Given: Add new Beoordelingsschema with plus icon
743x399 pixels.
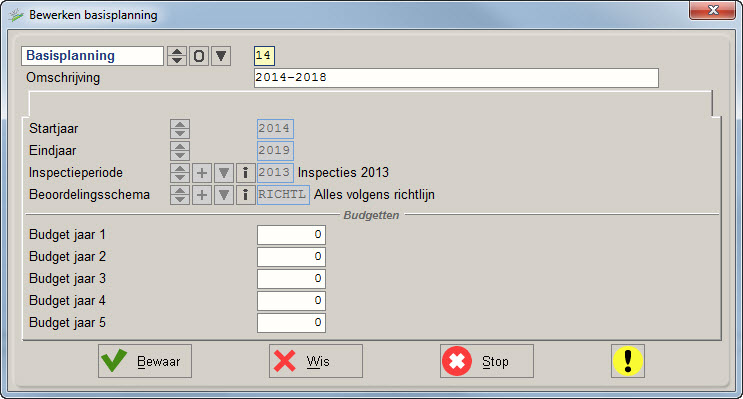Looking at the screenshot, I should (x=202, y=195).
